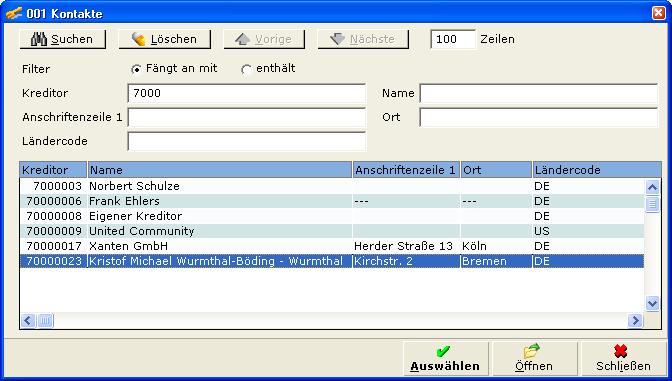The image size is (672, 381).
Task: Click the list's scroll-down arrow
Action: pos(652,304)
